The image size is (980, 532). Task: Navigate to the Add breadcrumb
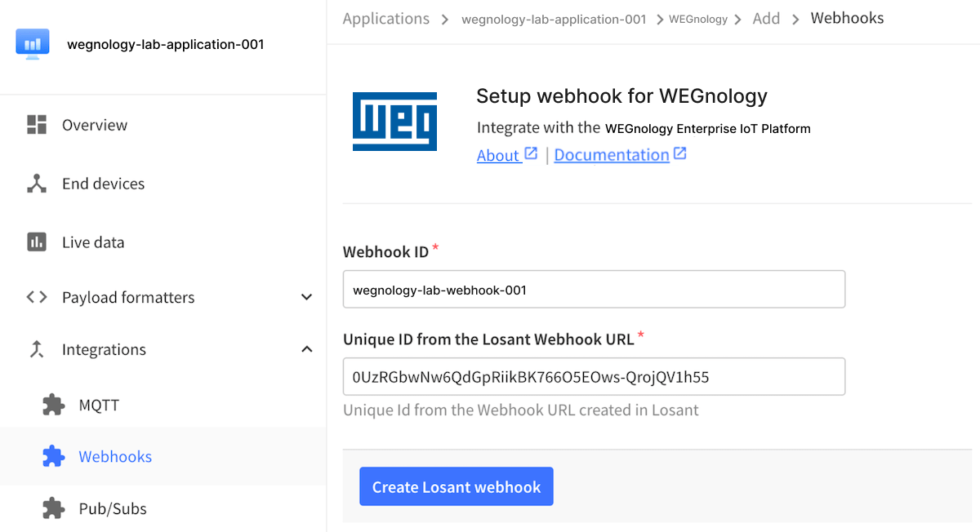(766, 19)
